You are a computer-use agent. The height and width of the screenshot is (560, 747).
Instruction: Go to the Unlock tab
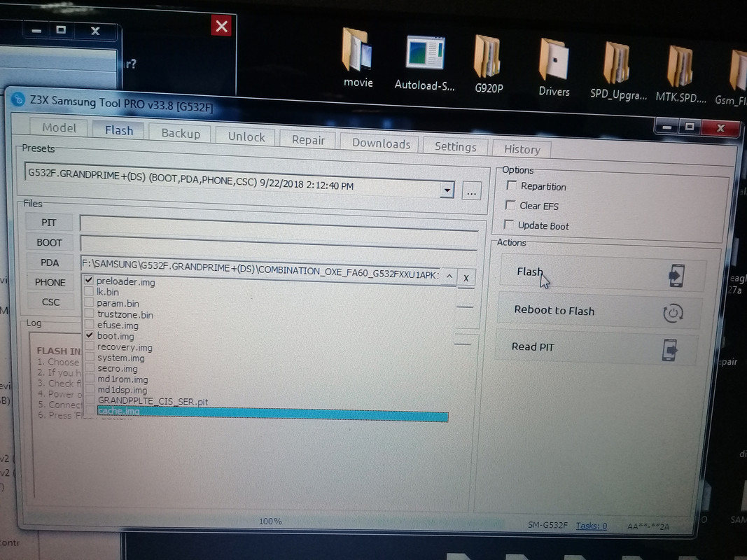click(x=246, y=136)
